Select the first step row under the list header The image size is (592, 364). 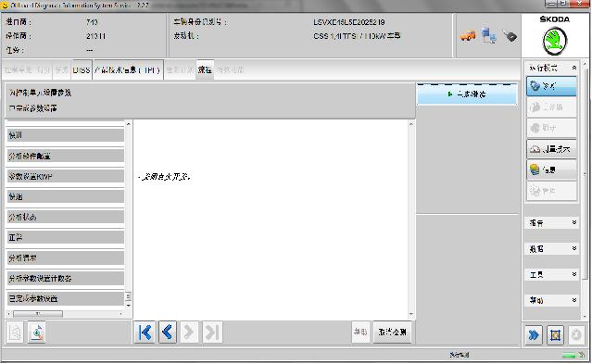(x=66, y=135)
